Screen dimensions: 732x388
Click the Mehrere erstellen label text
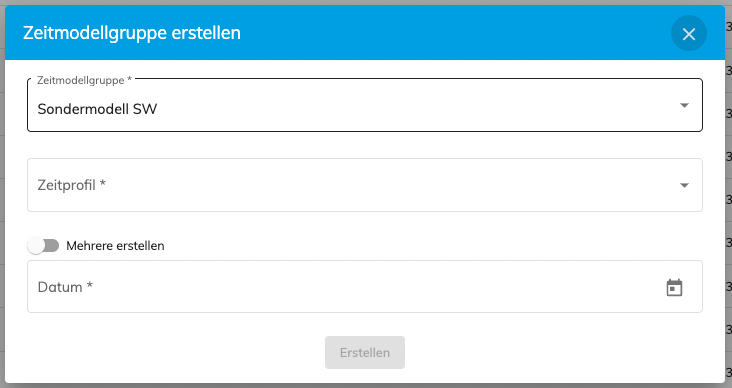[115, 246]
